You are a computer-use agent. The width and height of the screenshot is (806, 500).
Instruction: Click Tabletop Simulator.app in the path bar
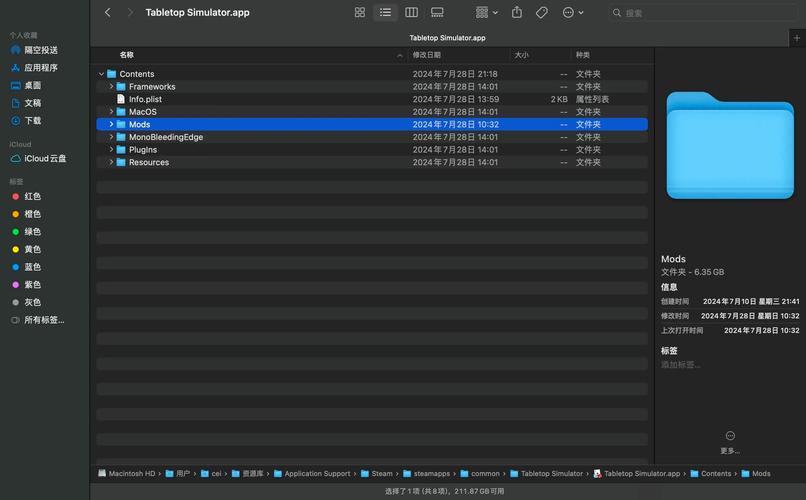637,473
